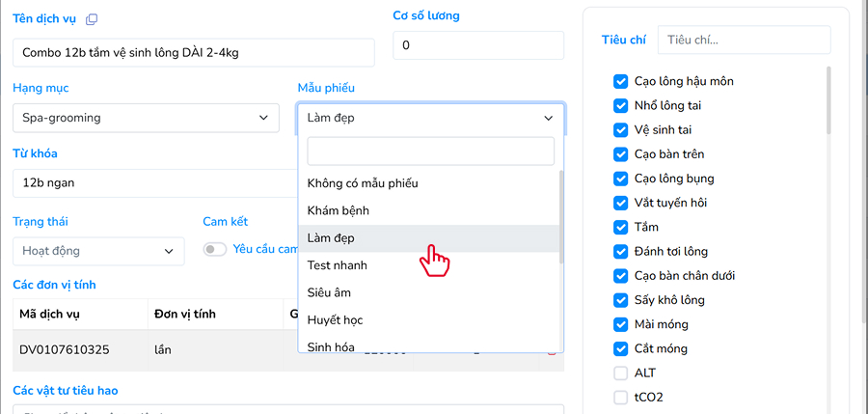Uncheck Cắt móng
Screen dimensions: 868x414
[620, 348]
